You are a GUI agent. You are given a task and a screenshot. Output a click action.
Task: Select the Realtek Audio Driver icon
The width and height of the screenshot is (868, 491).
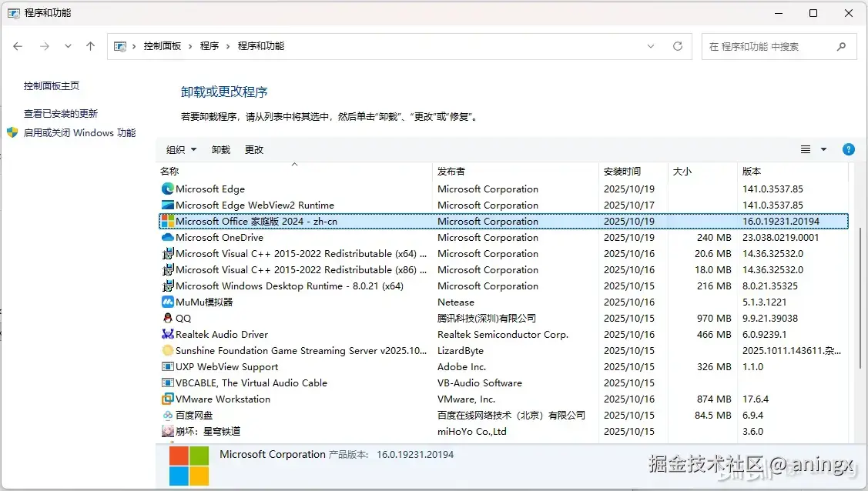[169, 335]
